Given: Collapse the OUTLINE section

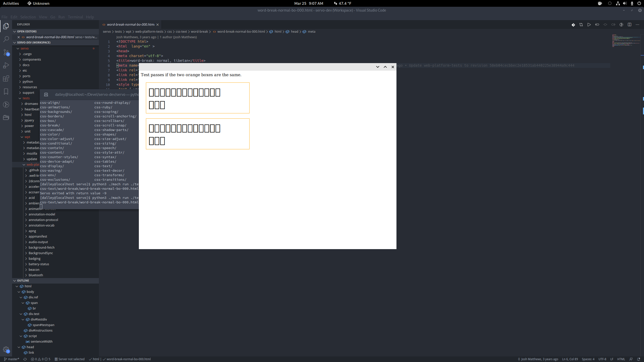Looking at the screenshot, I should [23, 281].
